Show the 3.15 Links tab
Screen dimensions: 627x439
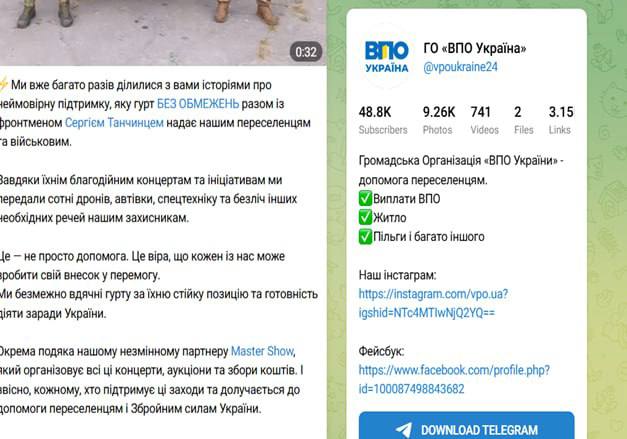[561, 120]
